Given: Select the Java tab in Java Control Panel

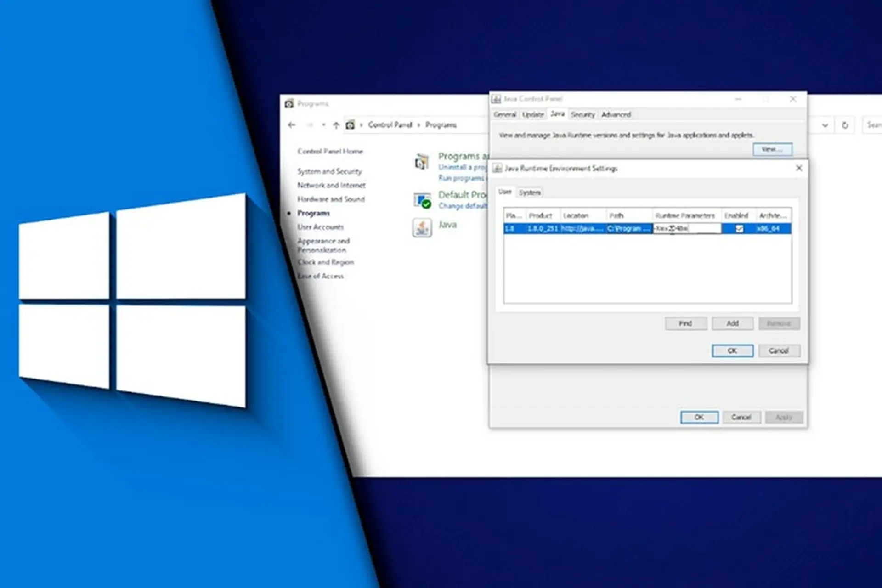Looking at the screenshot, I should click(557, 114).
